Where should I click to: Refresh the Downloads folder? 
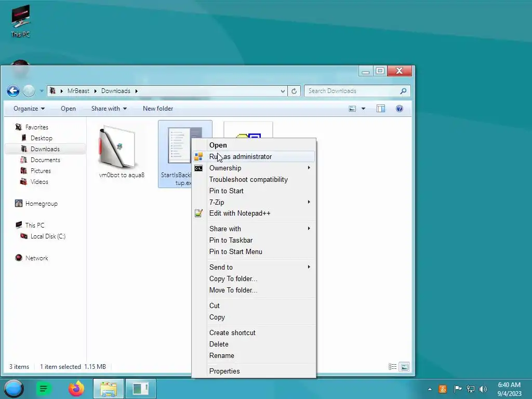pos(294,91)
